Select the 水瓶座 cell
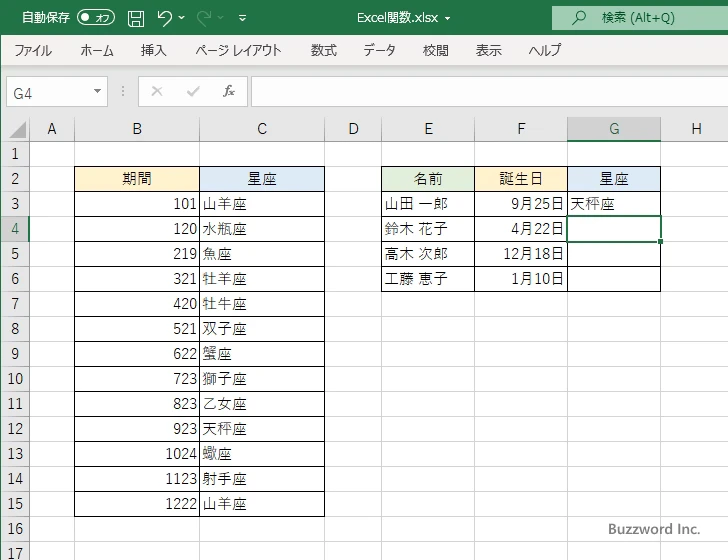The image size is (728, 560). tap(262, 229)
